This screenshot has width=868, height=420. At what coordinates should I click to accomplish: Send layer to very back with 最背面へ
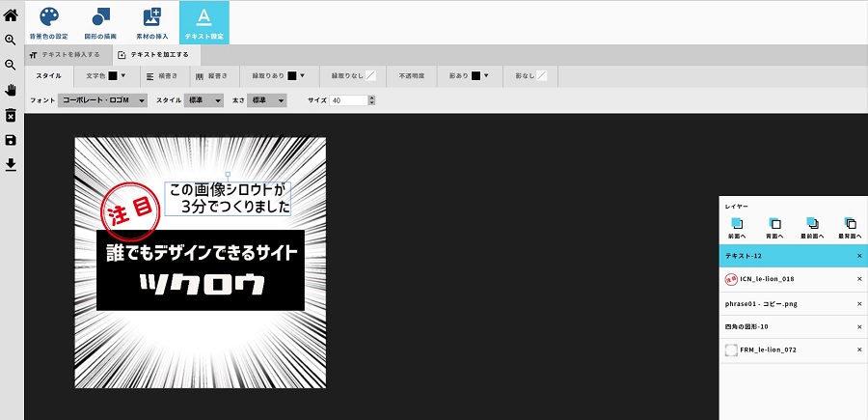tap(849, 228)
